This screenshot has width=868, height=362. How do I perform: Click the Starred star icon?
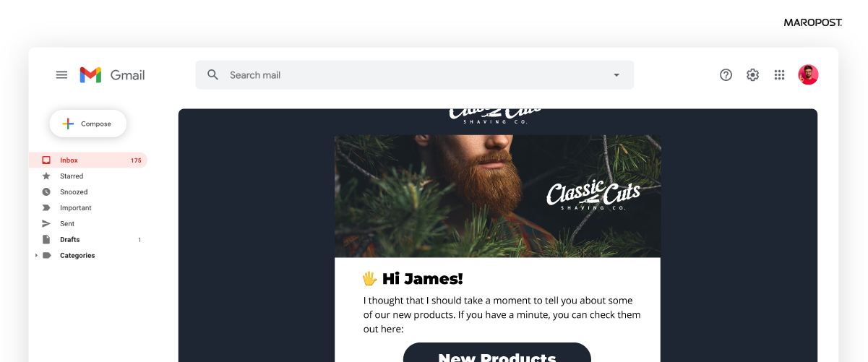pos(46,176)
